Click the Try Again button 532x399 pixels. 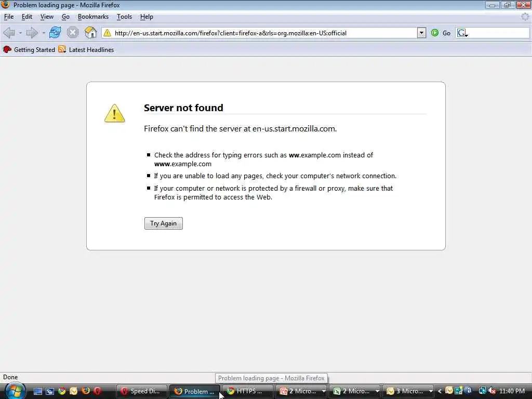pyautogui.click(x=164, y=223)
